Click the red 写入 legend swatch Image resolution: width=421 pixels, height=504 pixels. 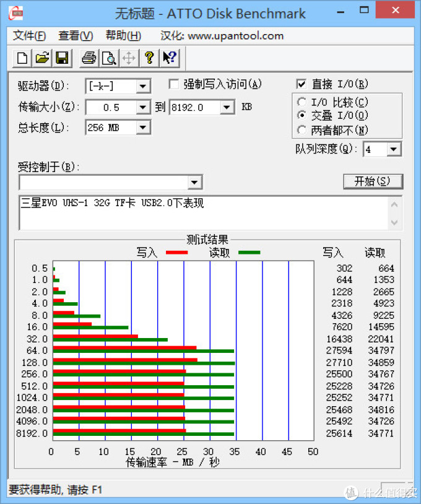[x=176, y=253]
